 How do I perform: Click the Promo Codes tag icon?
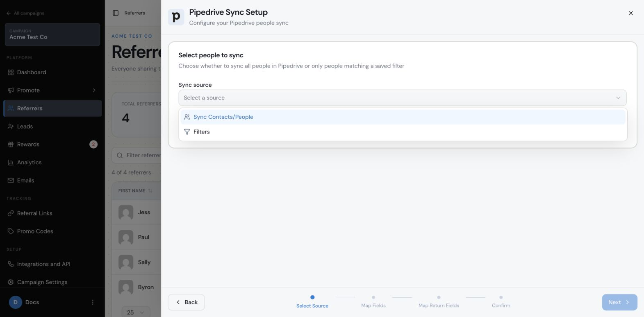pyautogui.click(x=11, y=231)
